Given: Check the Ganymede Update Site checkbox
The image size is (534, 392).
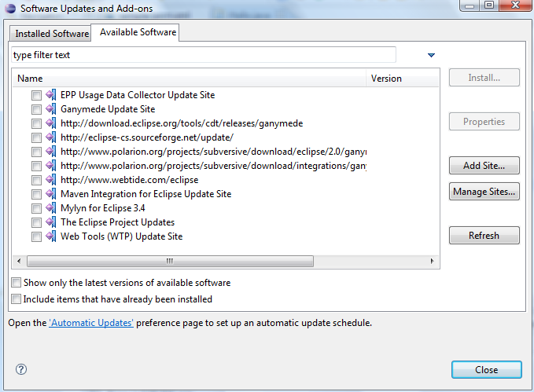Looking at the screenshot, I should (x=36, y=109).
